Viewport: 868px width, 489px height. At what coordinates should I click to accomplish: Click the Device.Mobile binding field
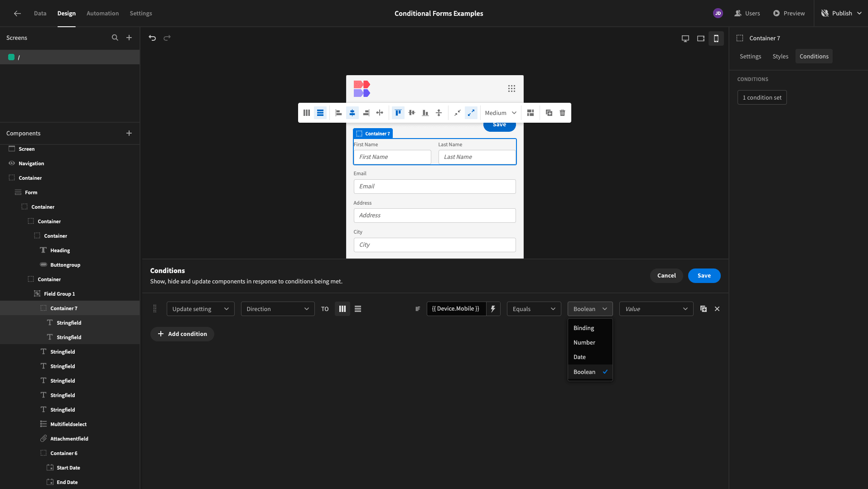click(456, 309)
